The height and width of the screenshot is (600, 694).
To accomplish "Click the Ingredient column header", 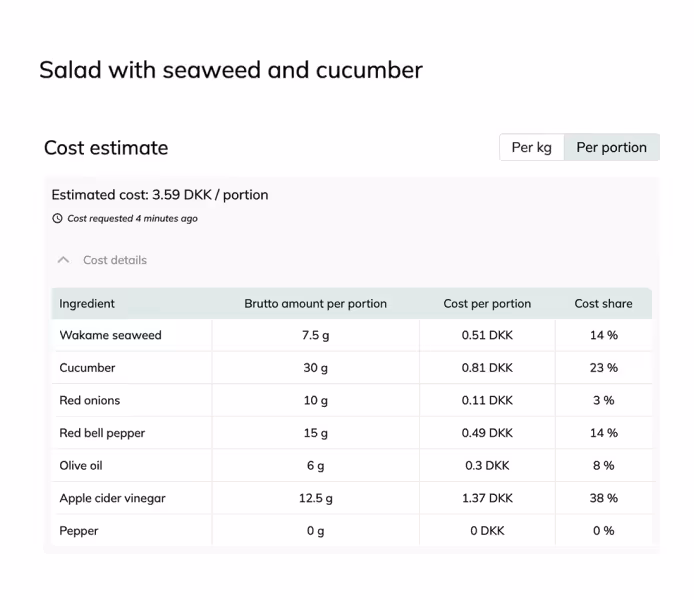I will (x=87, y=303).
